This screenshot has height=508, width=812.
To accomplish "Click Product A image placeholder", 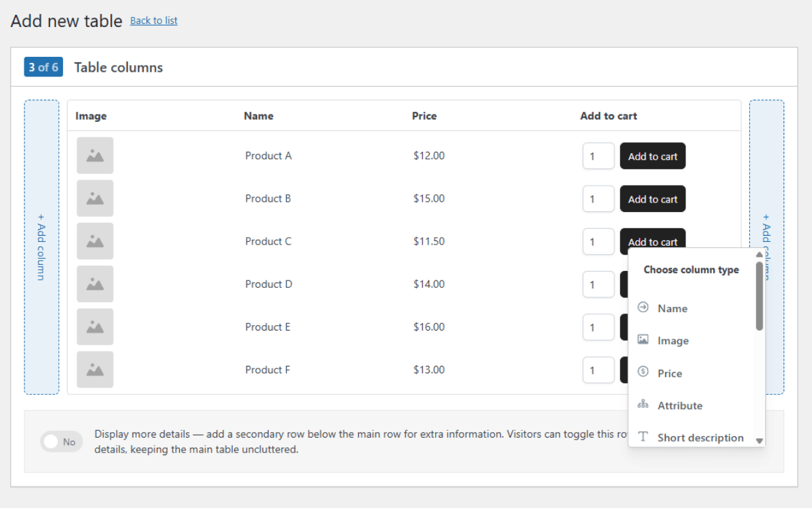I will click(x=95, y=156).
